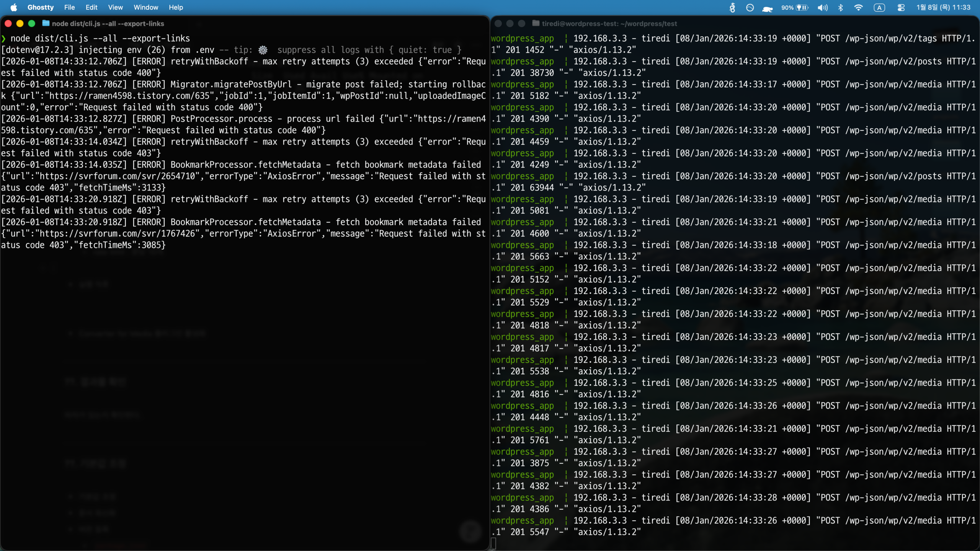Open the volume control in menu bar
Screen dimensions: 980x551
(x=822, y=7)
